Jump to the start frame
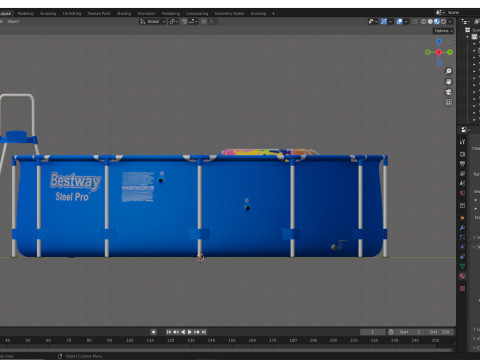 click(169, 332)
